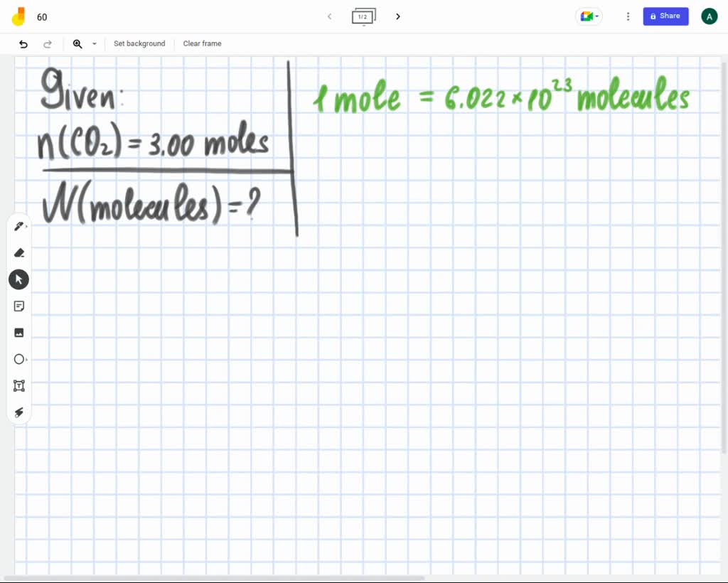Image resolution: width=728 pixels, height=583 pixels.
Task: Click Set background
Action: click(x=139, y=43)
